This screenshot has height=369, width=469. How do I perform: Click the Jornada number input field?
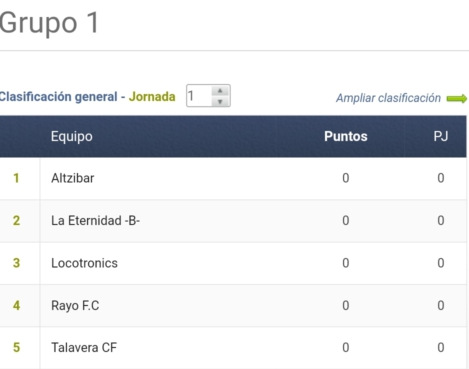[x=199, y=96]
